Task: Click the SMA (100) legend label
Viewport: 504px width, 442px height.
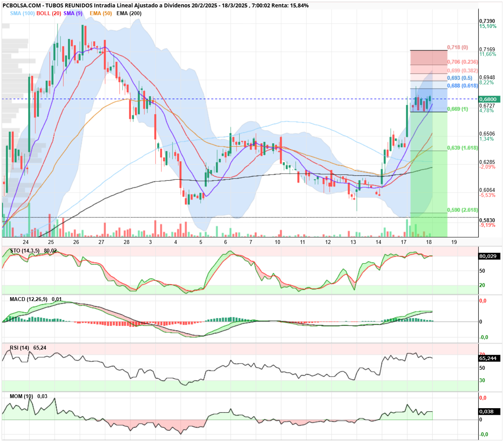Action: [23, 13]
